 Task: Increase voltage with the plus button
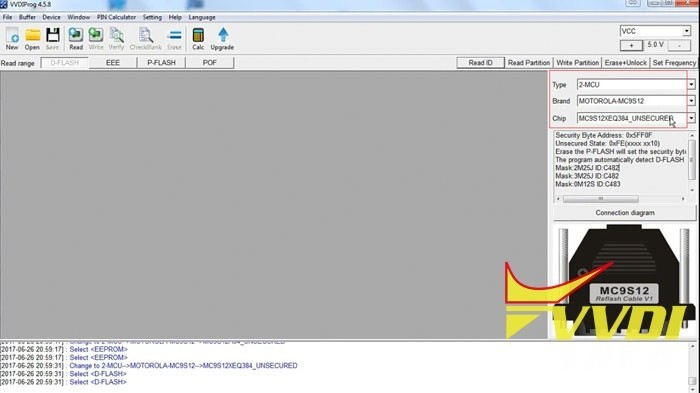pyautogui.click(x=631, y=46)
